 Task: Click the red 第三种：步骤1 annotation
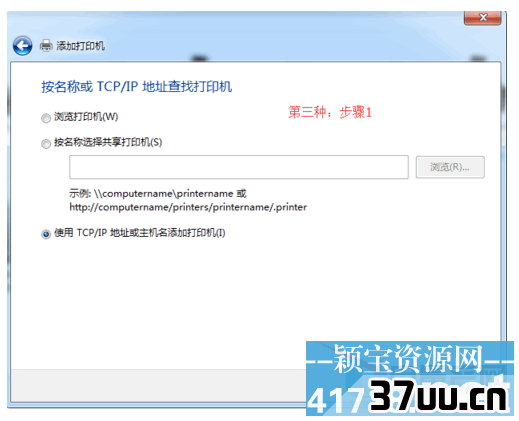pyautogui.click(x=330, y=112)
